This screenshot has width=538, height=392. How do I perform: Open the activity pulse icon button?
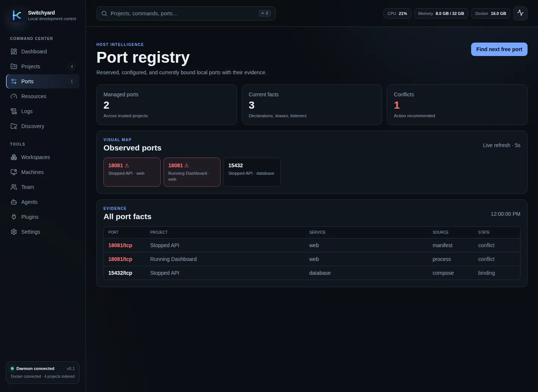pos(520,13)
